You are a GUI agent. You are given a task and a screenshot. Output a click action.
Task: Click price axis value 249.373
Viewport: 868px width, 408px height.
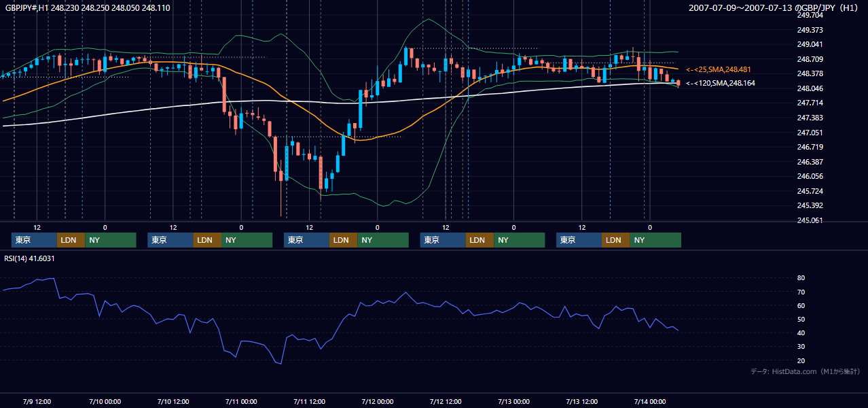[810, 30]
